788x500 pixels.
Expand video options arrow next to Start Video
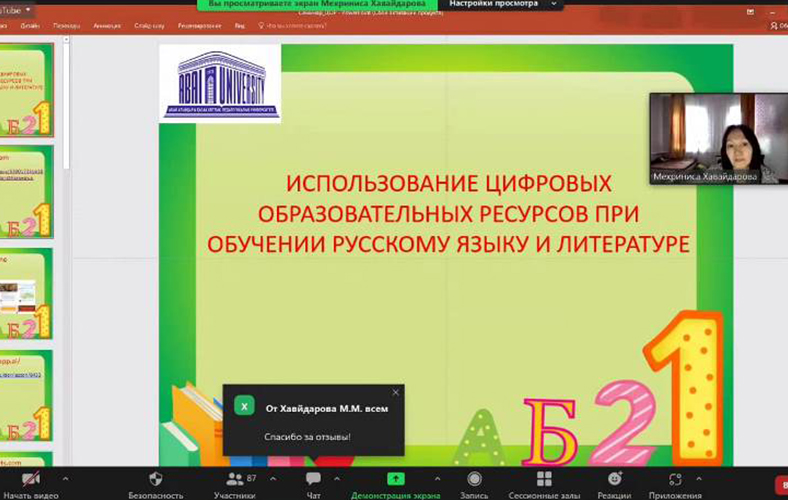click(x=65, y=478)
